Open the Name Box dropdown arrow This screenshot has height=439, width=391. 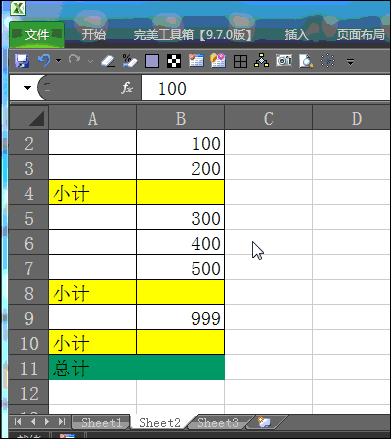pyautogui.click(x=27, y=88)
